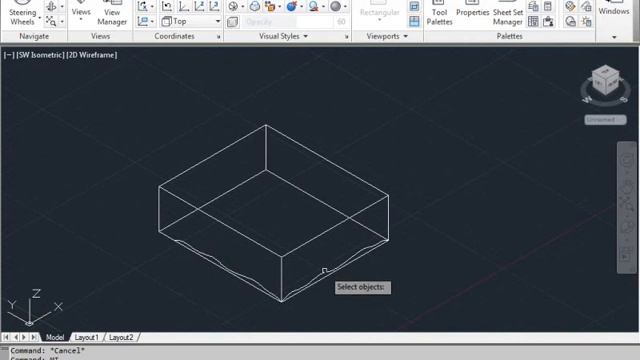
Task: Open the Sheet Set Manager
Action: (508, 14)
